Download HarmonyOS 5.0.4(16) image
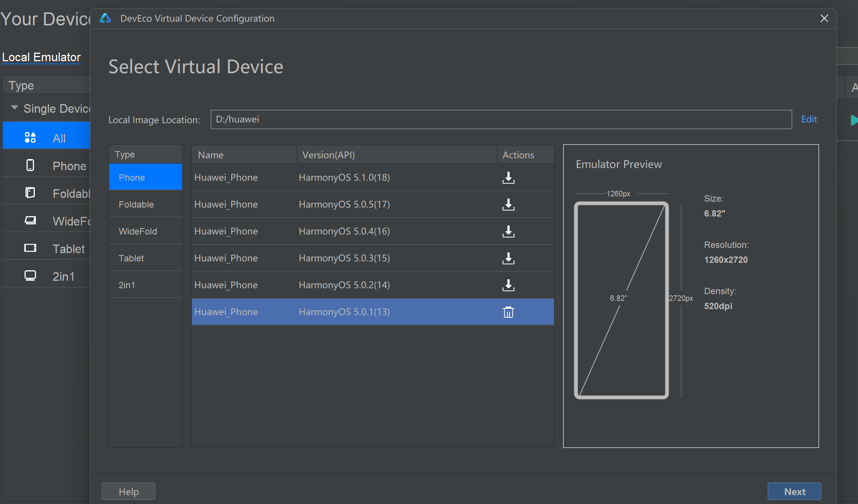 pos(508,231)
